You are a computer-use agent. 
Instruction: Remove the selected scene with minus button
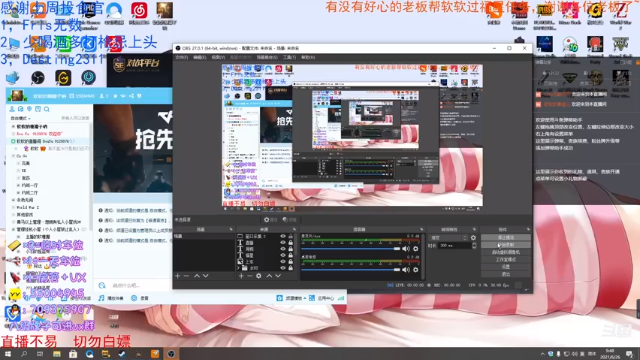[x=187, y=276]
